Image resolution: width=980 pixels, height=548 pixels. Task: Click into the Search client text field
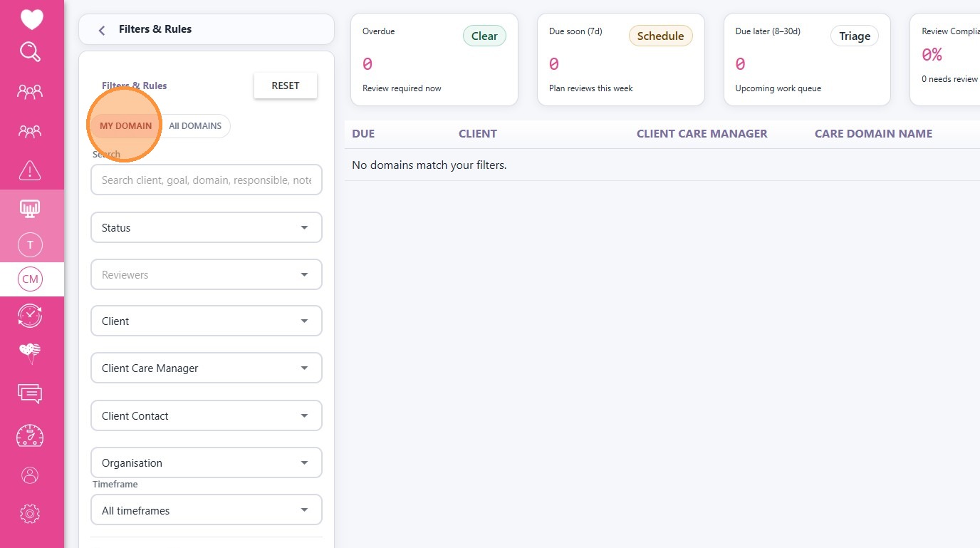pyautogui.click(x=207, y=180)
